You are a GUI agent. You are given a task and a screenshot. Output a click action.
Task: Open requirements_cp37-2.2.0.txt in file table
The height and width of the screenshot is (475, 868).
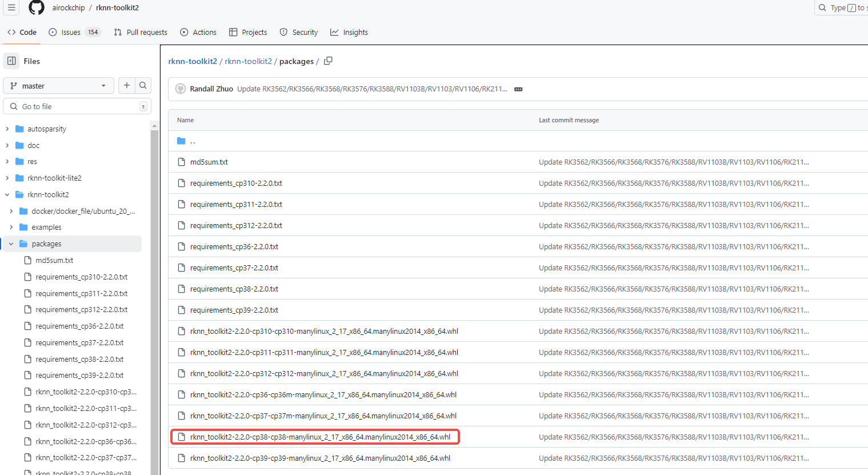[x=234, y=268]
